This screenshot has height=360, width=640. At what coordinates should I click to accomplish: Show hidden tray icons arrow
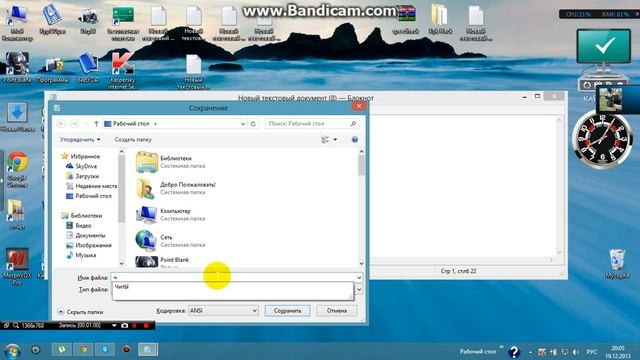click(530, 352)
